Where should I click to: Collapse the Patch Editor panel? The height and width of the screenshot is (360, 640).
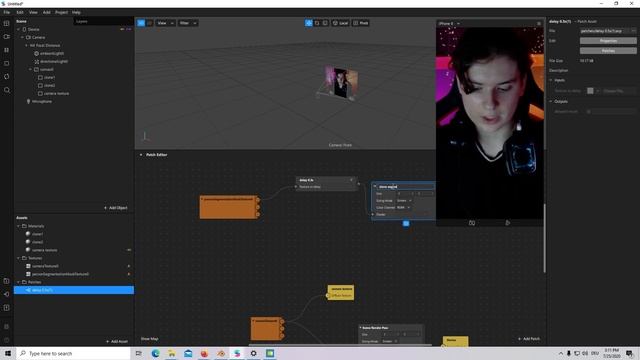[x=141, y=155]
